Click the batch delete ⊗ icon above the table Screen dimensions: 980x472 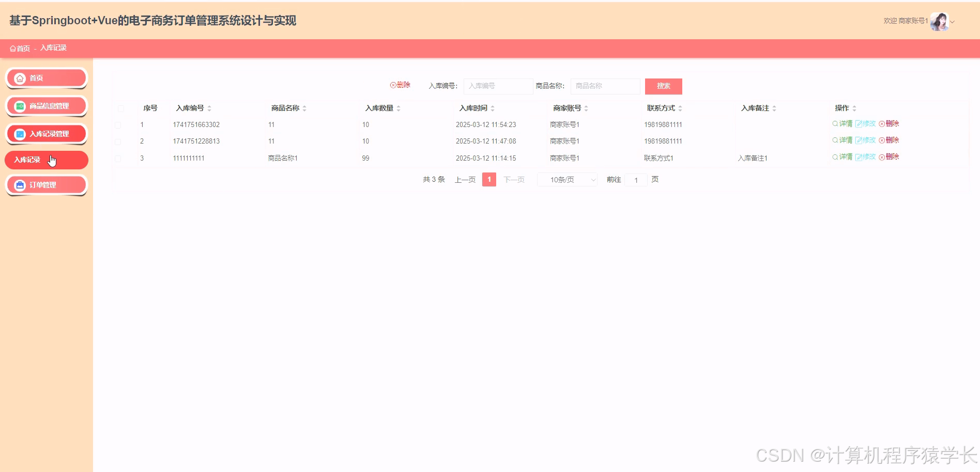click(x=393, y=85)
